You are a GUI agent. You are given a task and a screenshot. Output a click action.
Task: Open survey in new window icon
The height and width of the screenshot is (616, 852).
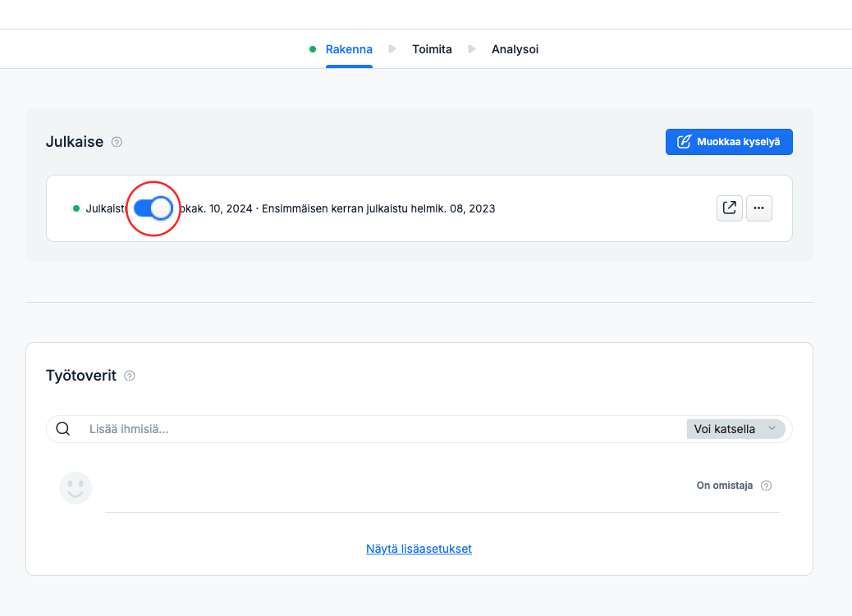tap(729, 208)
